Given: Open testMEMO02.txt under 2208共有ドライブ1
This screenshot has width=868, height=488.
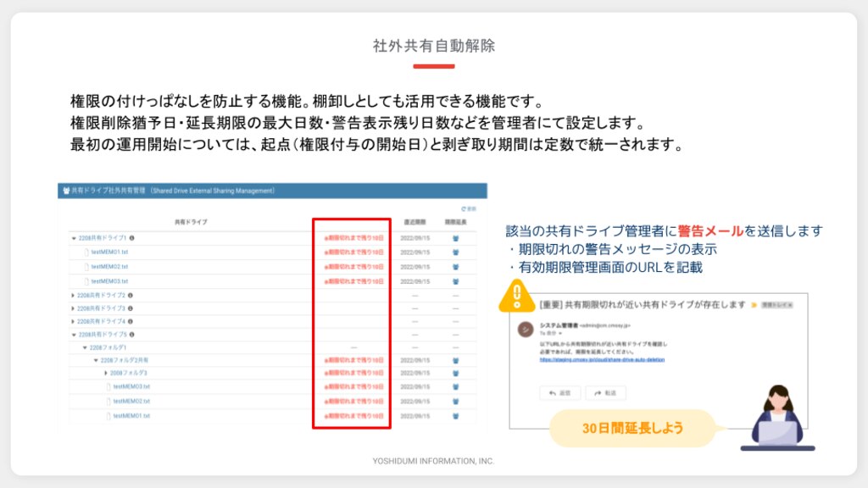Looking at the screenshot, I should click(109, 266).
